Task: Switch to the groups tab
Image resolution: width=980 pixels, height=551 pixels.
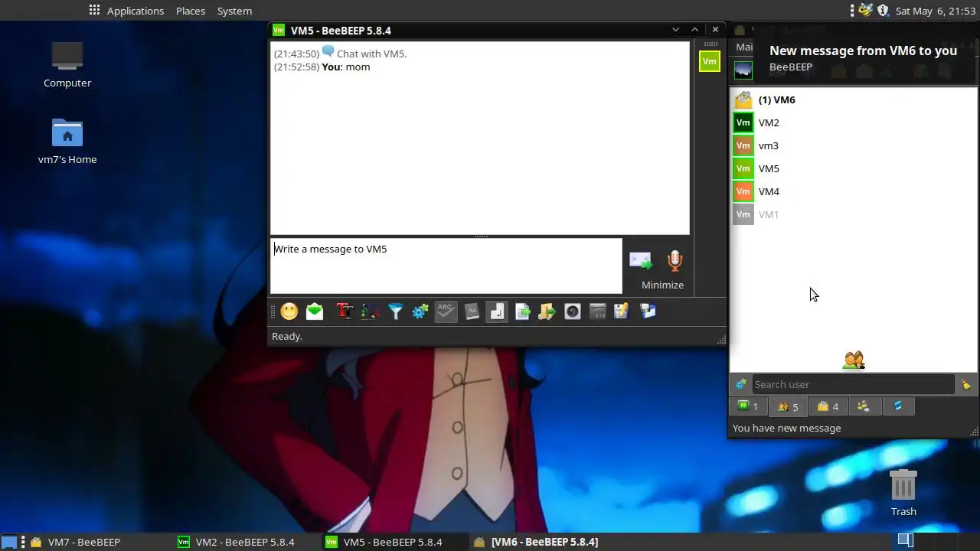Action: (864, 406)
